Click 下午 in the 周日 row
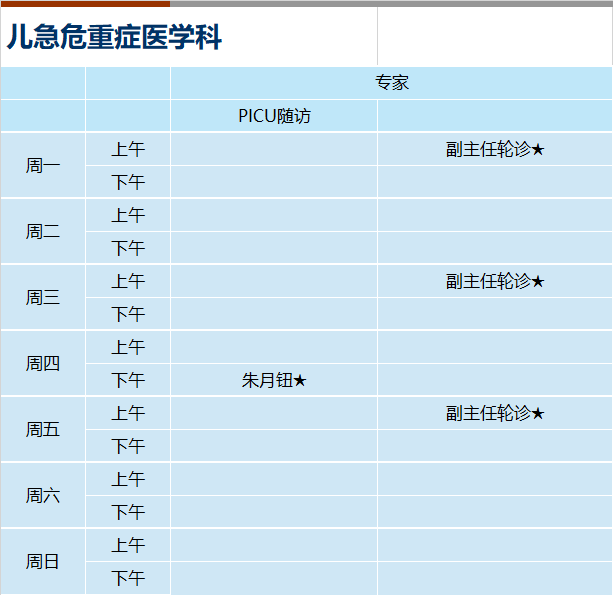The width and height of the screenshot is (613, 595). coord(128,578)
